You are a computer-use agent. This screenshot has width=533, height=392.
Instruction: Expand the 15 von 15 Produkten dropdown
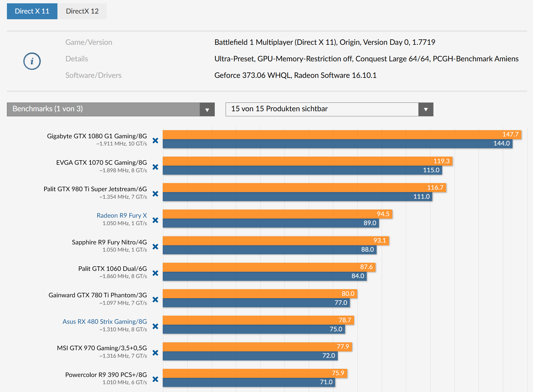click(x=322, y=109)
